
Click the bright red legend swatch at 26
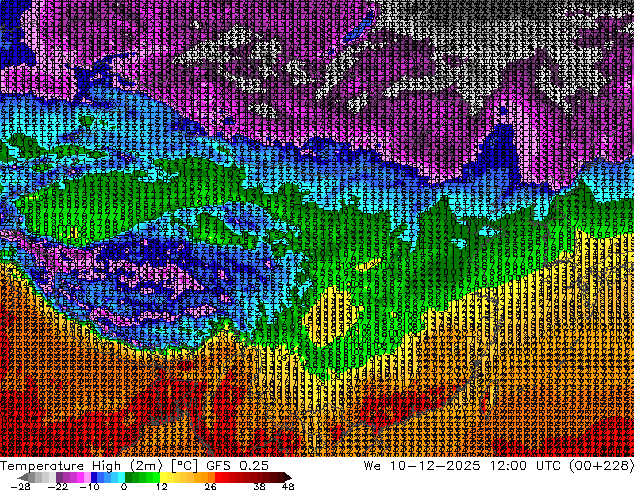coord(218,477)
